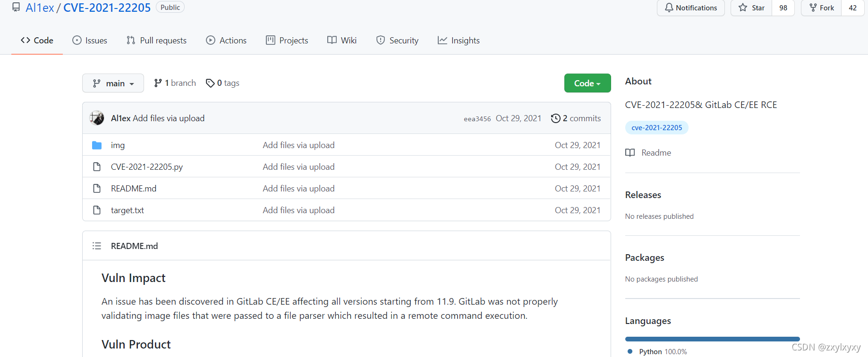Open the CVE-2021-22205 repository name link
Screen dimensions: 868x357
[x=107, y=8]
